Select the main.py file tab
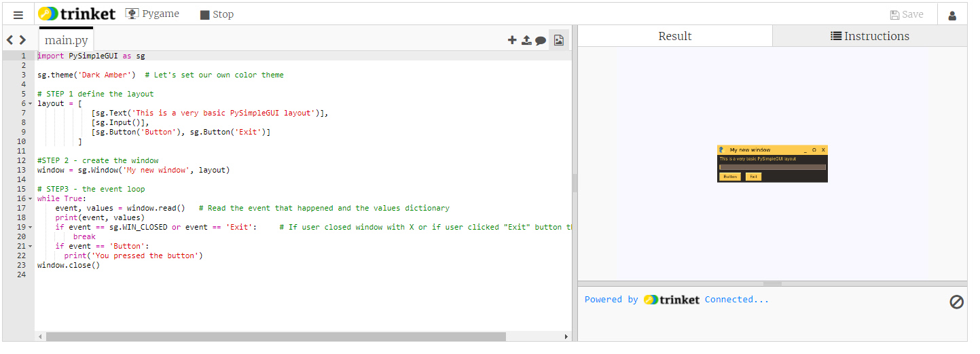The image size is (980, 354). (67, 40)
